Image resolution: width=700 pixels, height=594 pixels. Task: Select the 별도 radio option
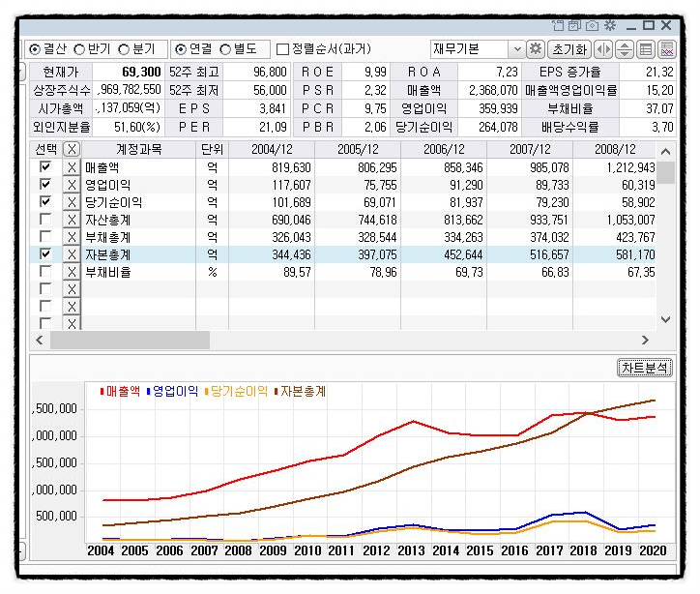(225, 49)
